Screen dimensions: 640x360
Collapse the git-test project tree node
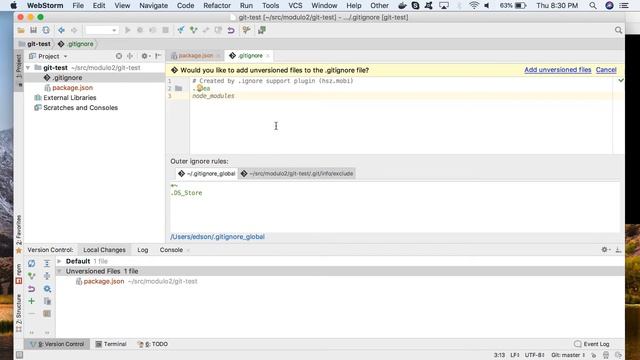28,68
